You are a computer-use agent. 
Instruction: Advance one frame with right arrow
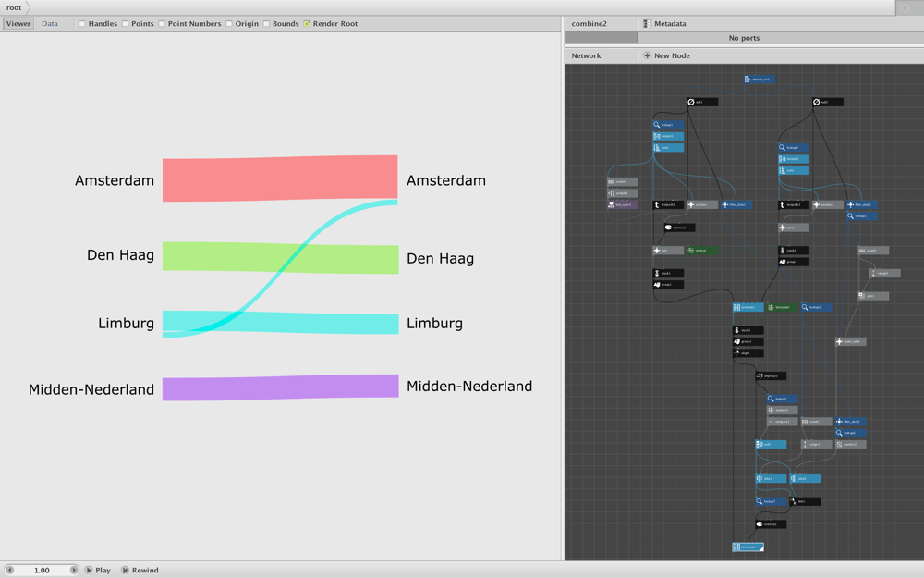[74, 571]
